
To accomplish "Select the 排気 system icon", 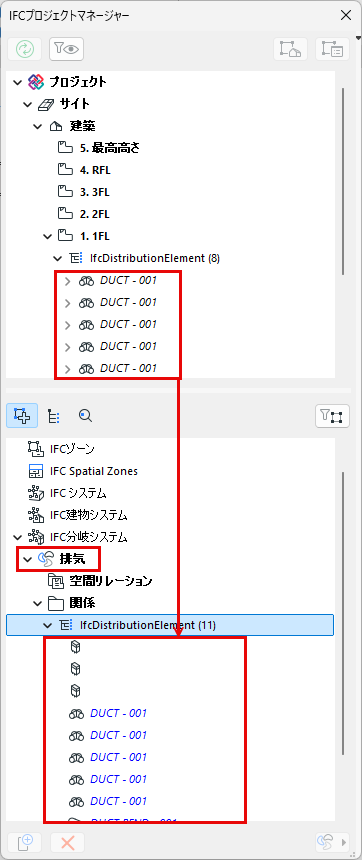I will point(46,559).
